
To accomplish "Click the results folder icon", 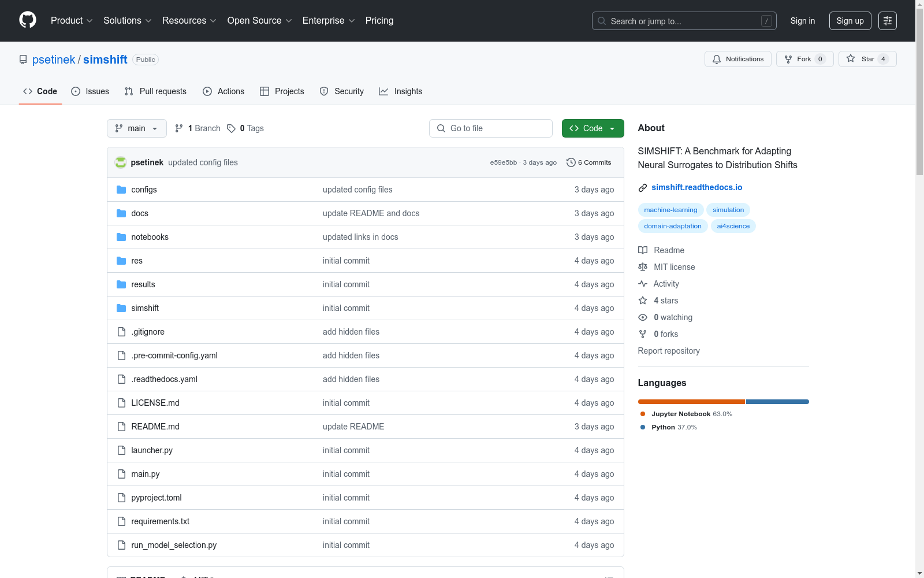I will pyautogui.click(x=121, y=284).
